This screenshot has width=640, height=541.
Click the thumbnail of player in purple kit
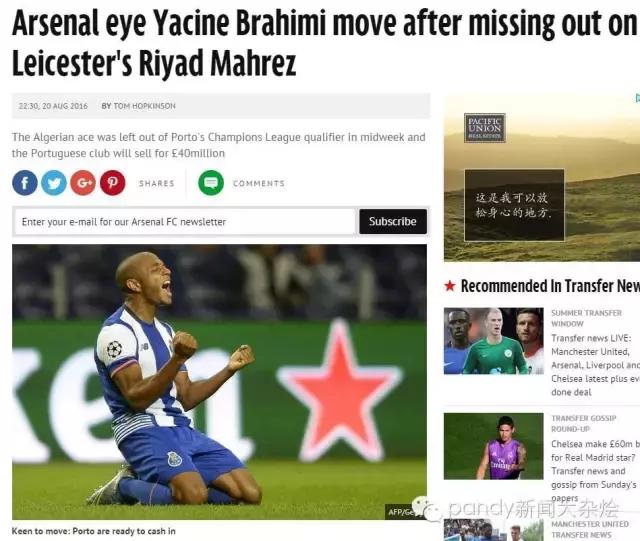point(494,446)
